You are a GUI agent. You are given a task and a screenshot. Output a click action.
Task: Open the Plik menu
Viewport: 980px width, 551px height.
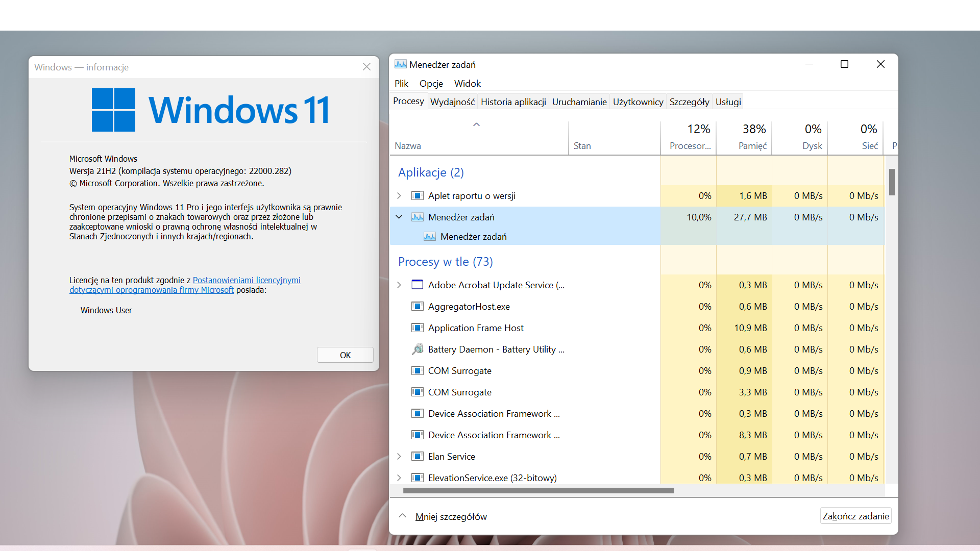pyautogui.click(x=401, y=84)
